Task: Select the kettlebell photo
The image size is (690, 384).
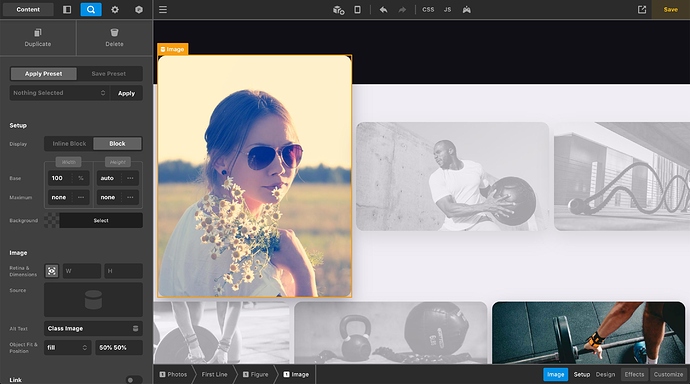Action: (391, 333)
